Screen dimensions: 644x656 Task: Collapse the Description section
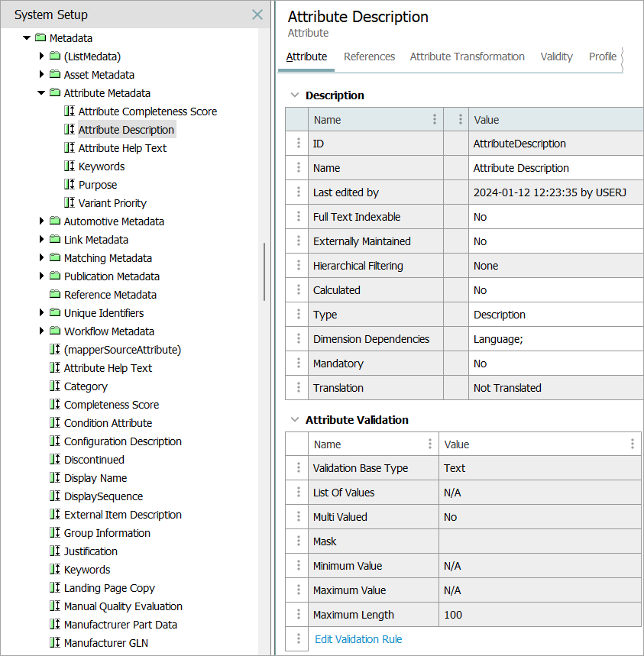[x=294, y=95]
